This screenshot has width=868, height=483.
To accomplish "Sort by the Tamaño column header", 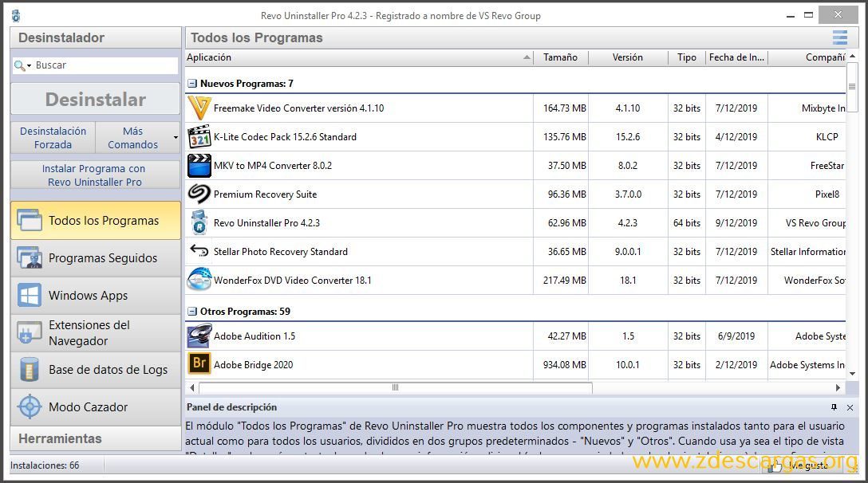I will 560,57.
